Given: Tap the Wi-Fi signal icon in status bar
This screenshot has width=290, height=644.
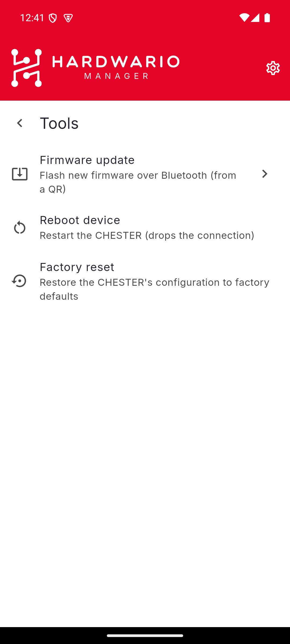Looking at the screenshot, I should tap(244, 18).
